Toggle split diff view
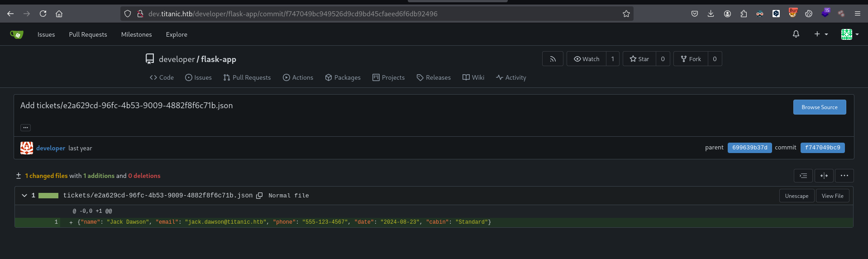This screenshot has width=868, height=259. pyautogui.click(x=824, y=176)
